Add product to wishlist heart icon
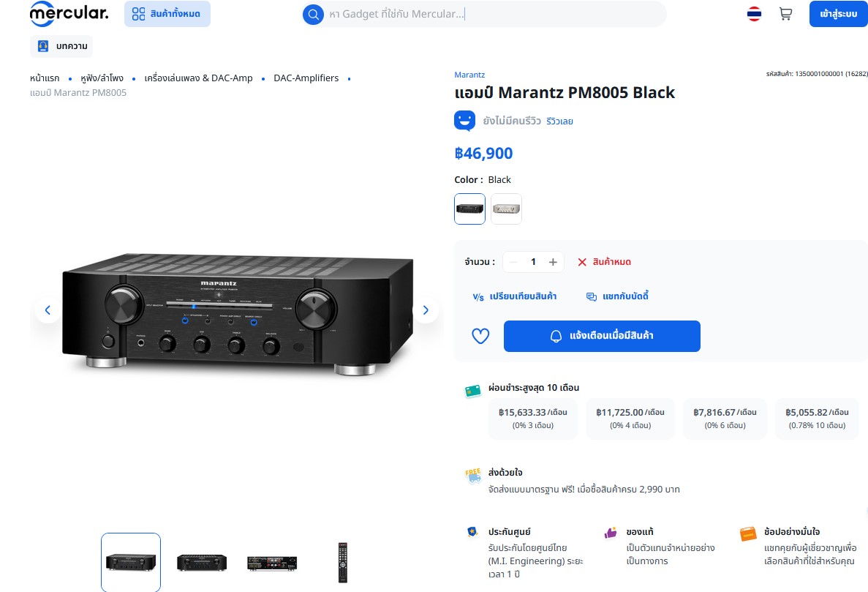 point(480,336)
